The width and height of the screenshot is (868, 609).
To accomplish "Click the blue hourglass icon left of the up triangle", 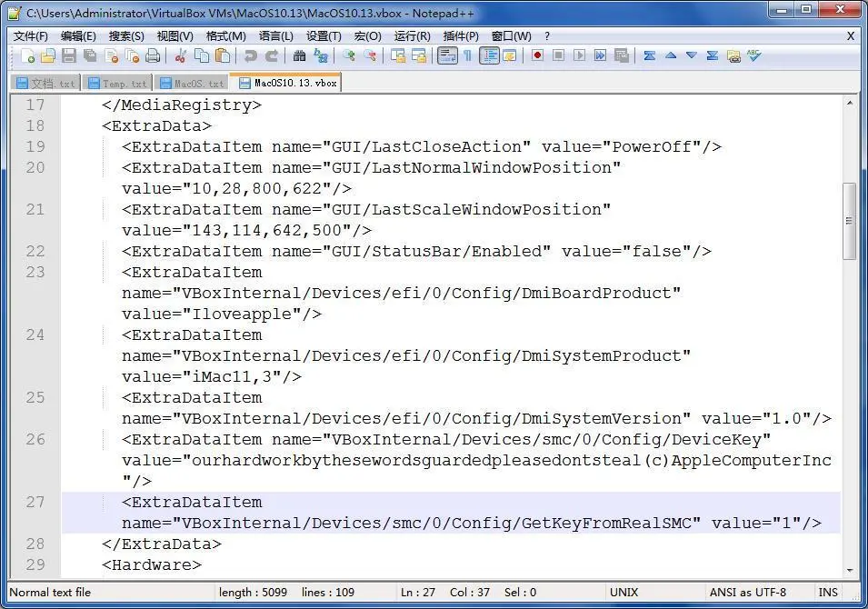I will point(650,56).
